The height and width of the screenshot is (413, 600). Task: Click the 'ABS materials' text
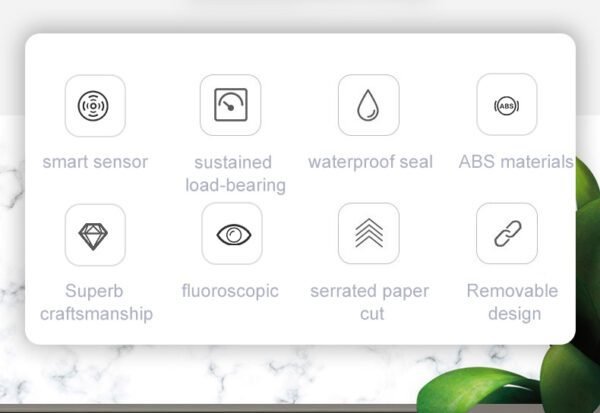click(x=516, y=162)
